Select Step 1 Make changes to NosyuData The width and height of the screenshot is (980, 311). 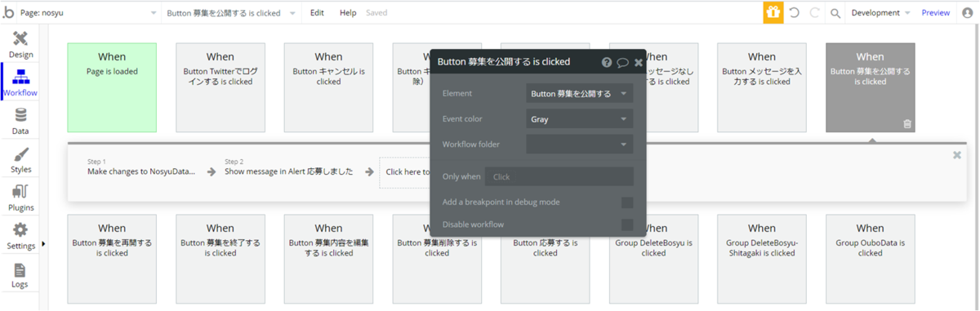pos(141,167)
